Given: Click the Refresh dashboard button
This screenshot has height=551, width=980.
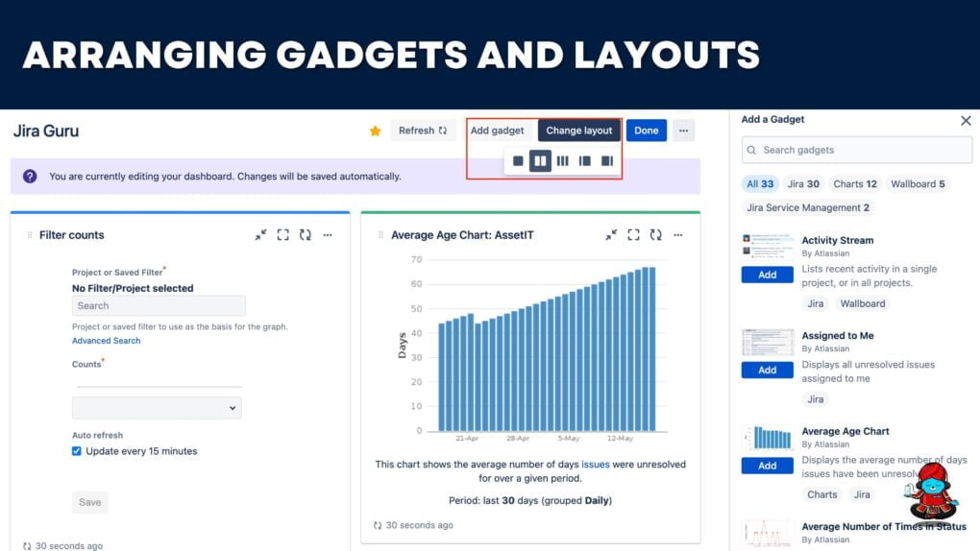Looking at the screenshot, I should [x=423, y=131].
